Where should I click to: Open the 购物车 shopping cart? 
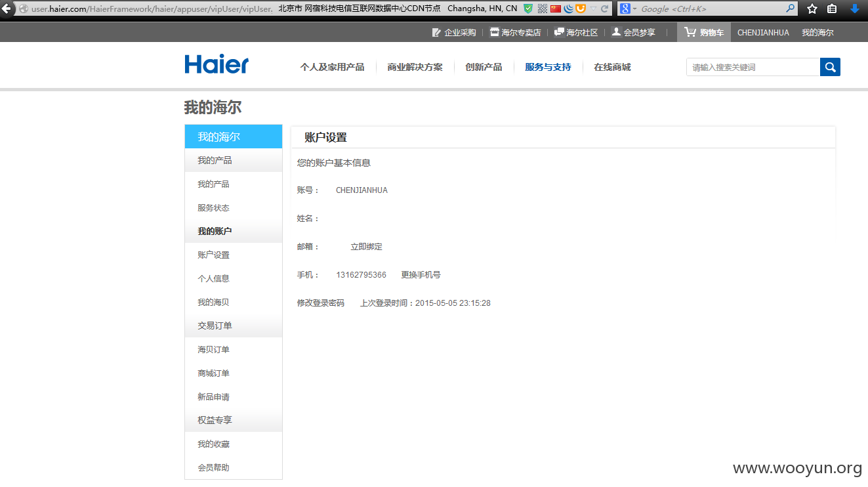pyautogui.click(x=704, y=32)
